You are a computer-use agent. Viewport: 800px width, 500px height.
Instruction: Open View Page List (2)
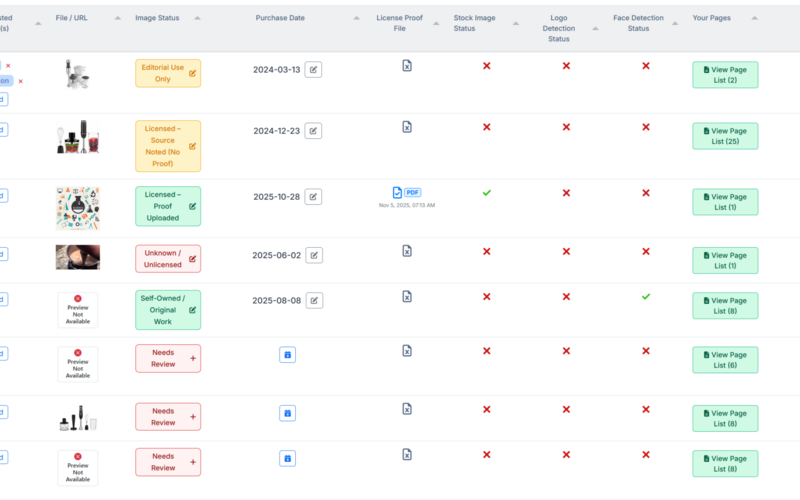click(725, 75)
